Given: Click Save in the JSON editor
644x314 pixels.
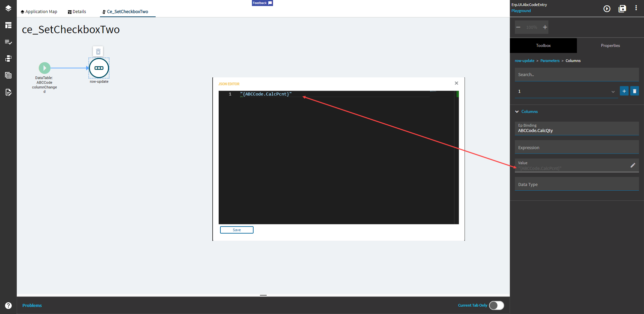Looking at the screenshot, I should point(236,230).
